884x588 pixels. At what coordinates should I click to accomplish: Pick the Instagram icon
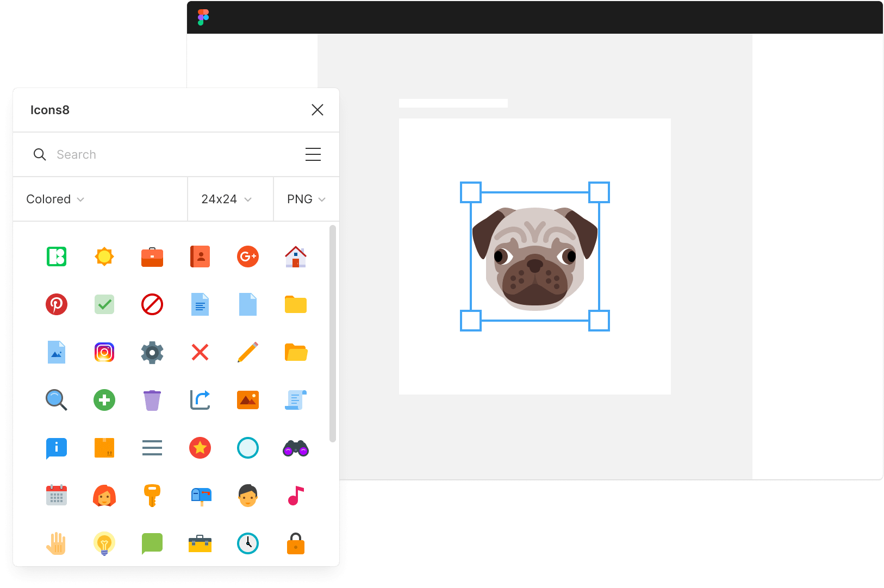tap(104, 352)
